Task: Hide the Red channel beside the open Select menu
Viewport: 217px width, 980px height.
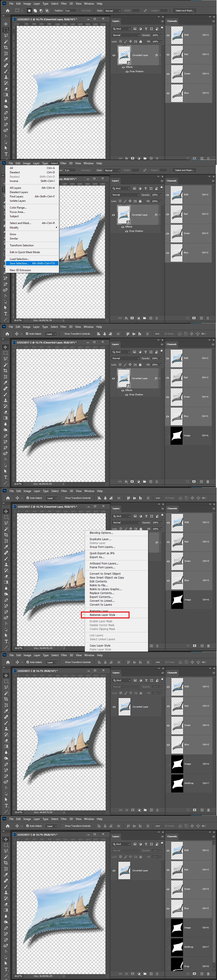Action: click(x=168, y=214)
